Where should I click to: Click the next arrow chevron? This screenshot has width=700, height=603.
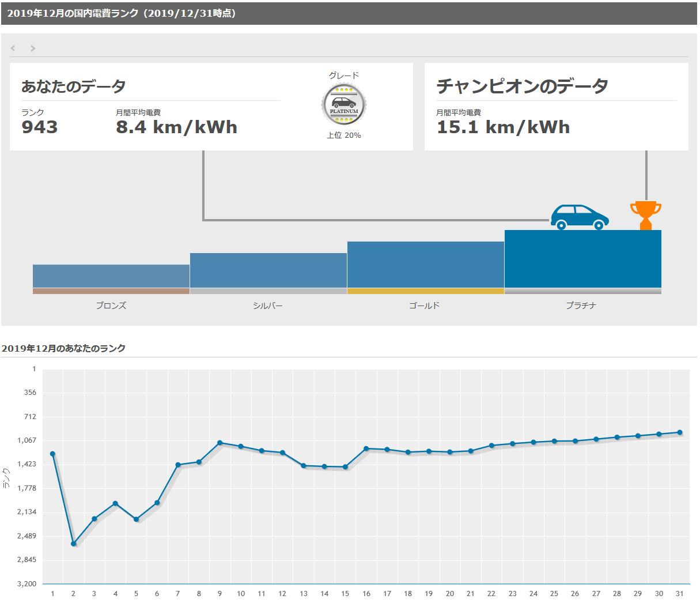(33, 48)
